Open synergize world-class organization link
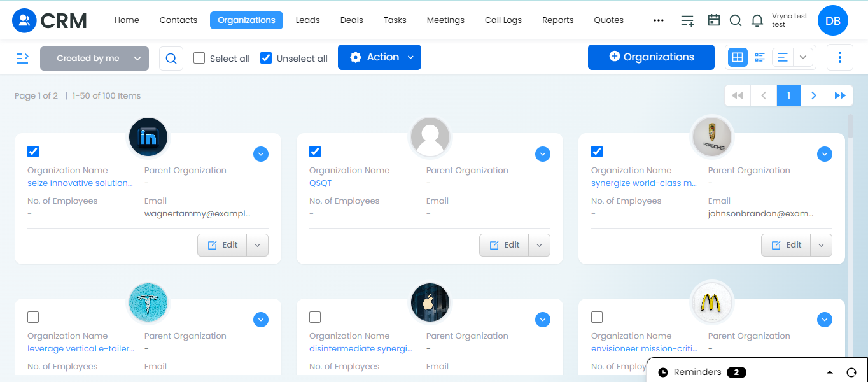 [644, 183]
